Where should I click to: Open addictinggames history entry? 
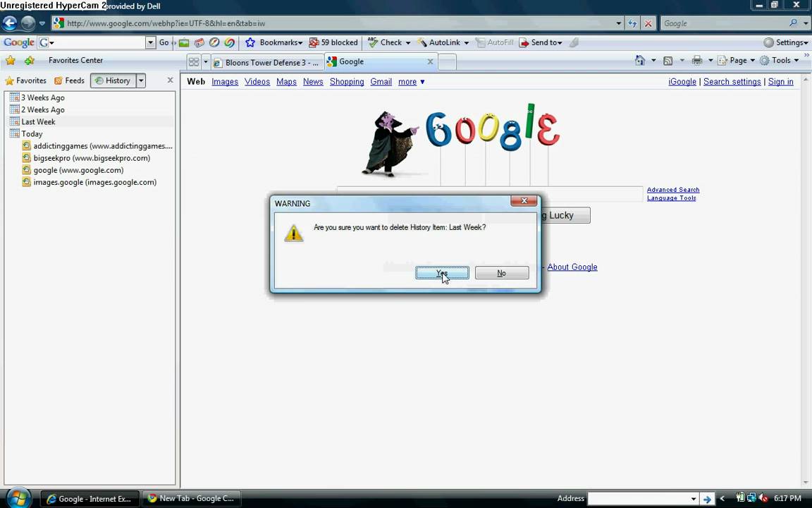coord(97,145)
